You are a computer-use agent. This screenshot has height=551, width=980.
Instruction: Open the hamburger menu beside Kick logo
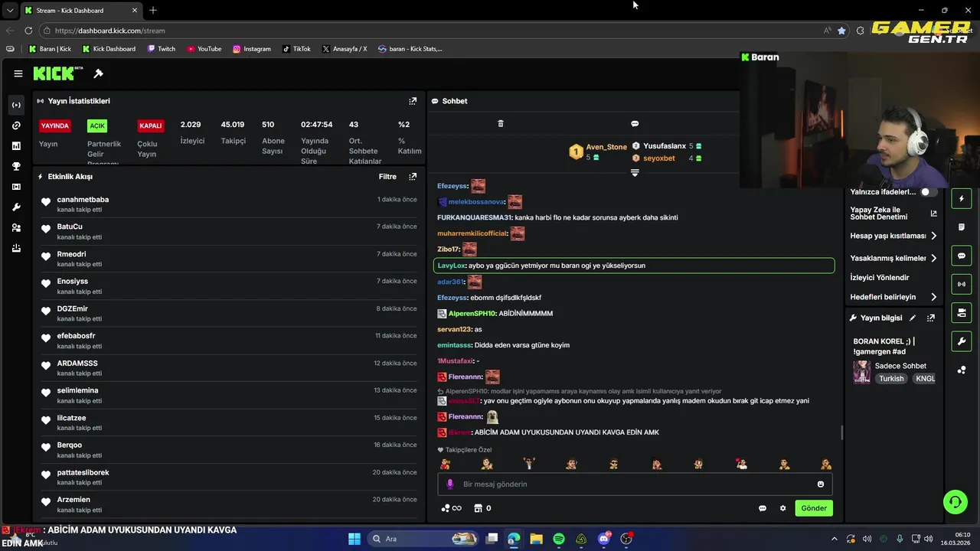18,73
